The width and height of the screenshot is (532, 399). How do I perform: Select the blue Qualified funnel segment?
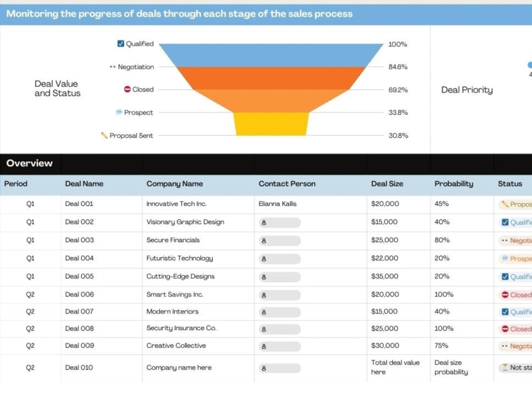click(271, 55)
